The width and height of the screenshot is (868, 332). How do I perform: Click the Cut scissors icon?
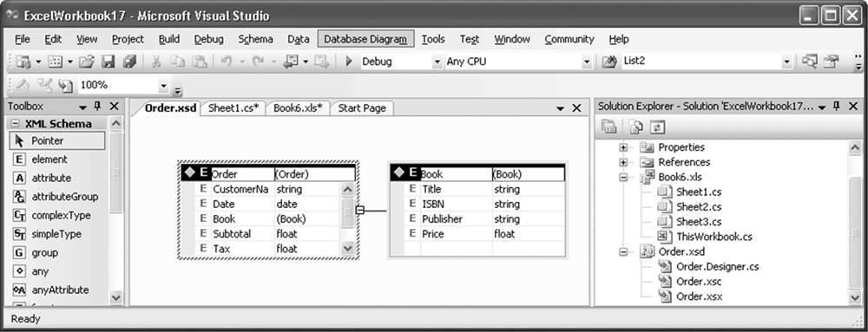tap(156, 62)
